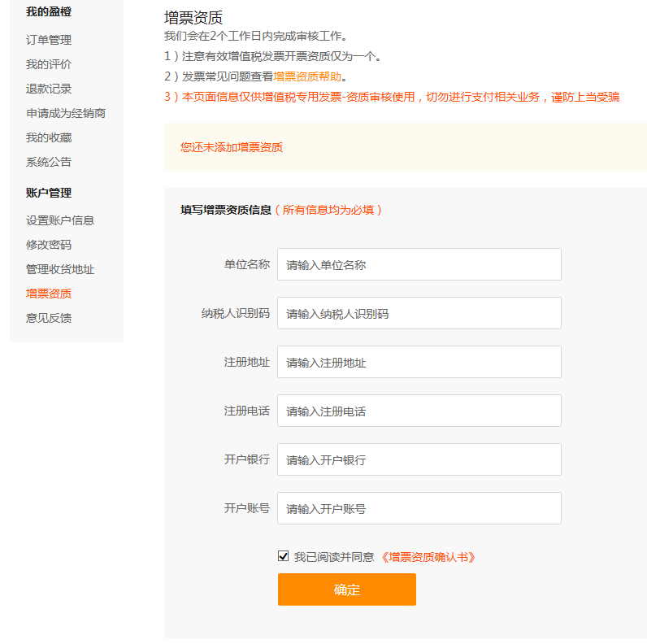Click the 纳税人识别码 input box
The image size is (647, 644).
(x=419, y=313)
